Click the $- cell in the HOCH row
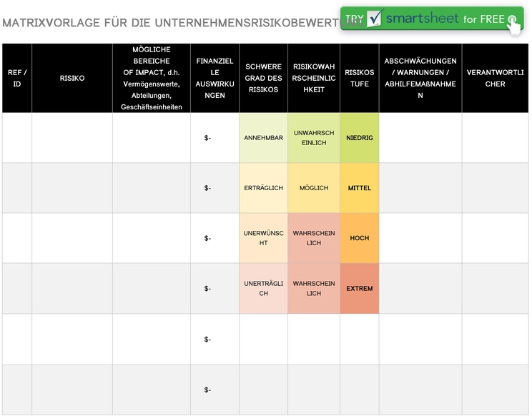Viewport: 532px width, 416px height. click(x=215, y=238)
